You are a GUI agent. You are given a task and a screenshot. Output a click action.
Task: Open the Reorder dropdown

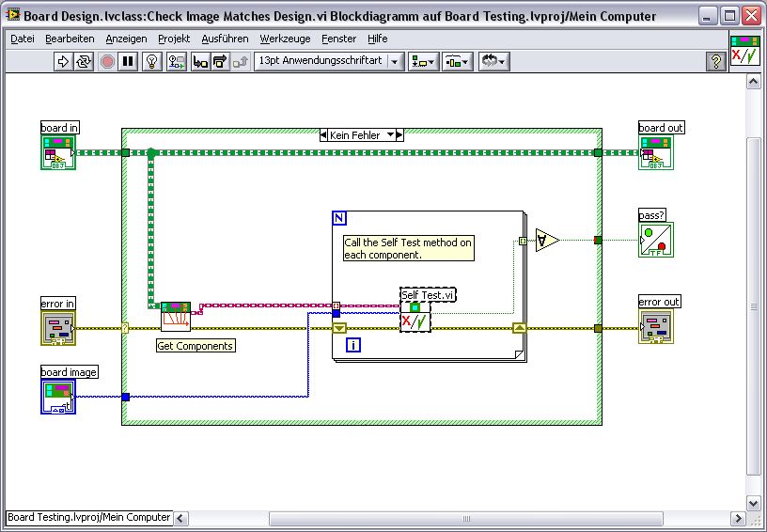tap(494, 62)
